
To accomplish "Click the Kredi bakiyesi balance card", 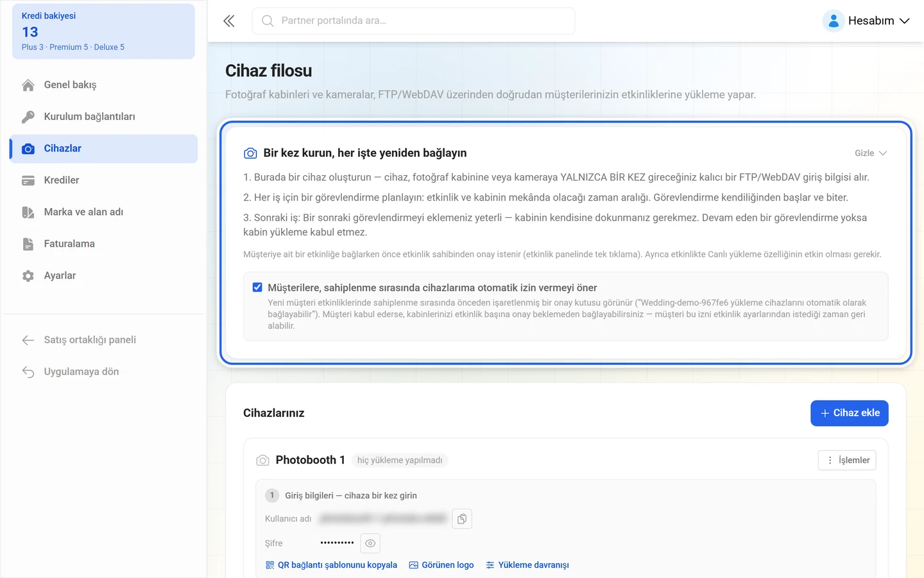I will [x=103, y=31].
